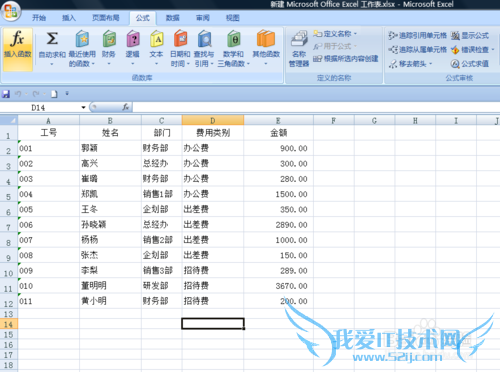
Task: Switch to the View (视图) tab
Action: (x=233, y=18)
